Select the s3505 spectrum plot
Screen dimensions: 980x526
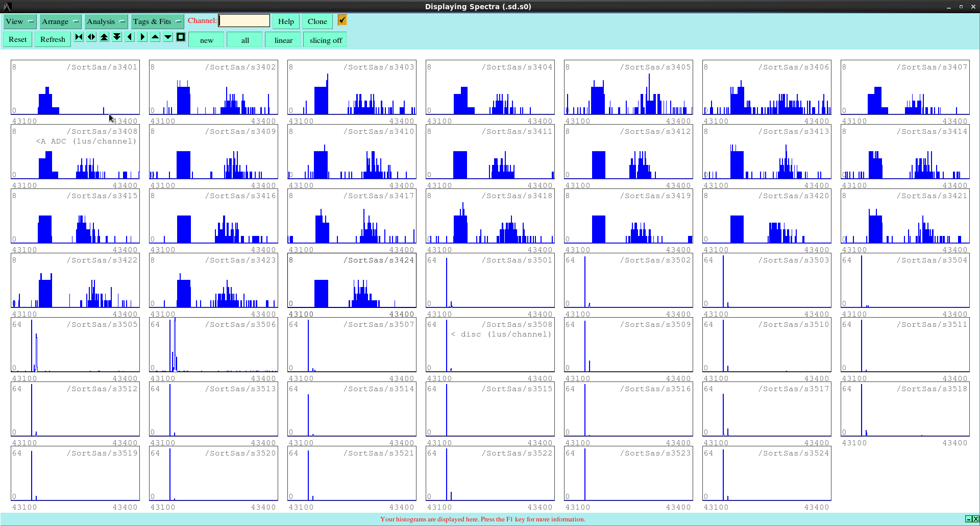[75, 345]
